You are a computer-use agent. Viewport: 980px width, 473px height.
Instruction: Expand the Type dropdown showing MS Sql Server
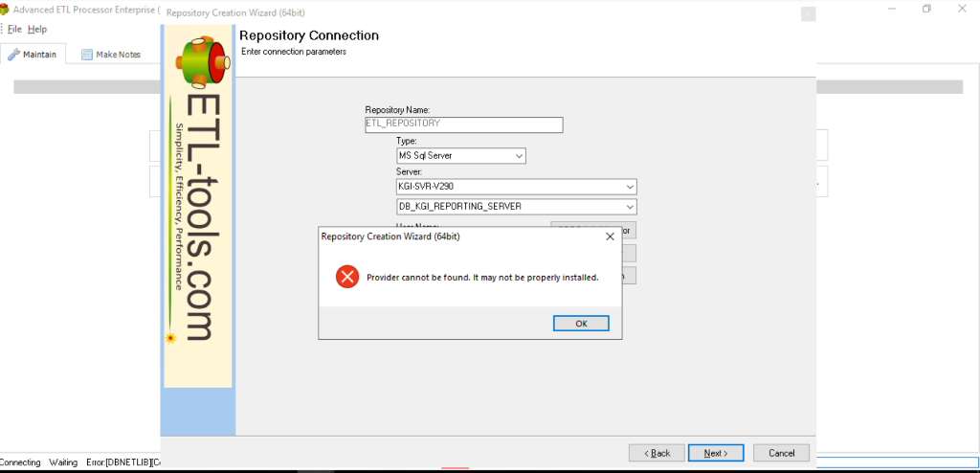click(x=520, y=156)
